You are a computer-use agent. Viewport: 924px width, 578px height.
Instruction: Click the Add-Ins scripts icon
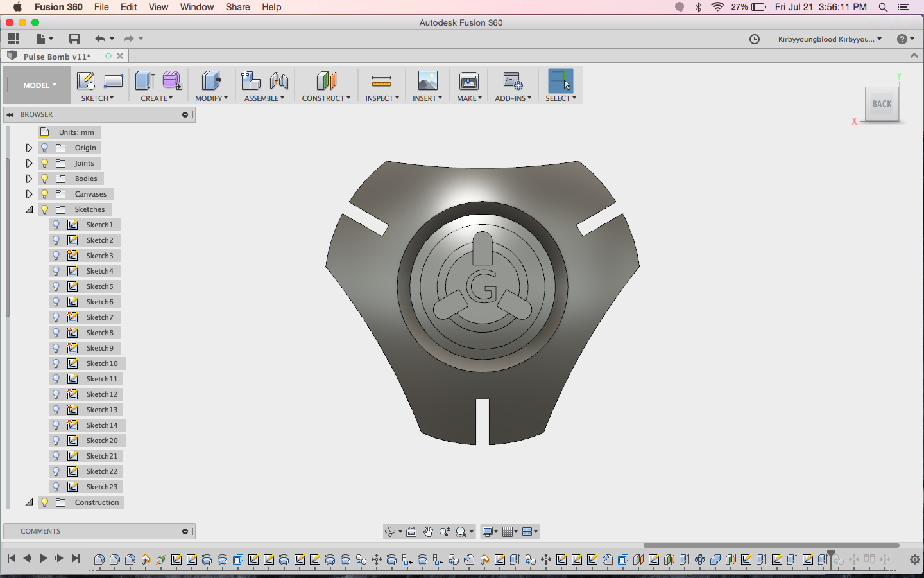513,81
